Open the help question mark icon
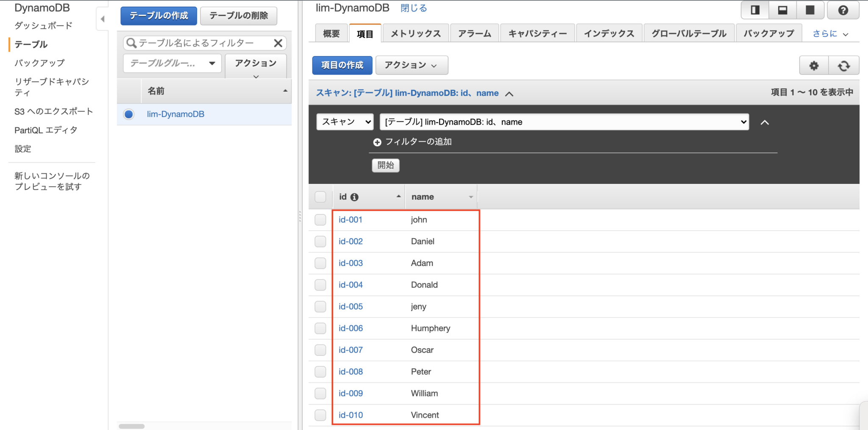The height and width of the screenshot is (430, 868). tap(843, 9)
